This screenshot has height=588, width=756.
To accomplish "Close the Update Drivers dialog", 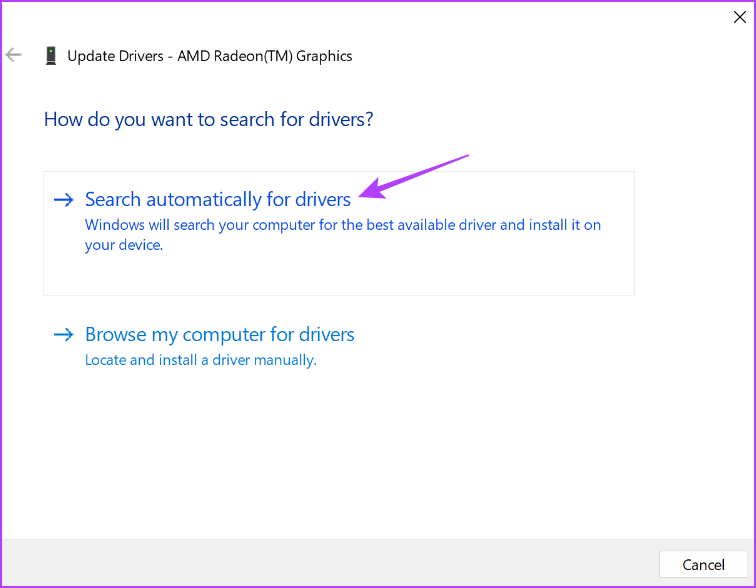I will click(740, 17).
